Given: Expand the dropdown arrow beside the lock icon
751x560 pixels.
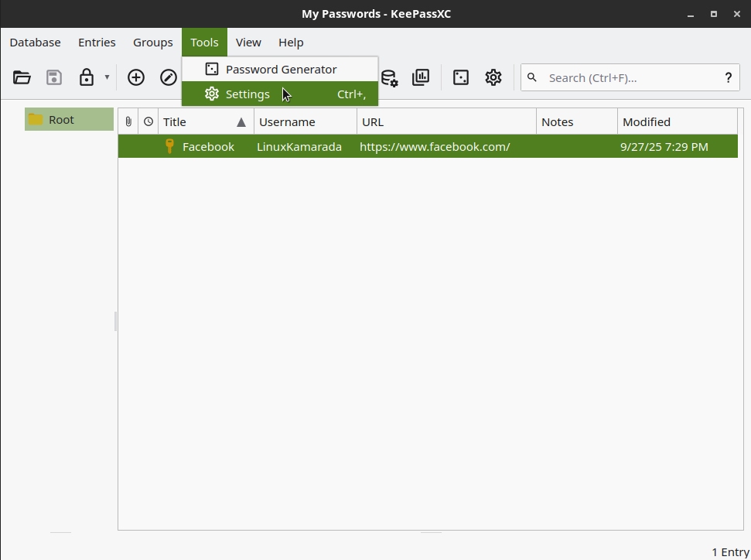Looking at the screenshot, I should (107, 77).
